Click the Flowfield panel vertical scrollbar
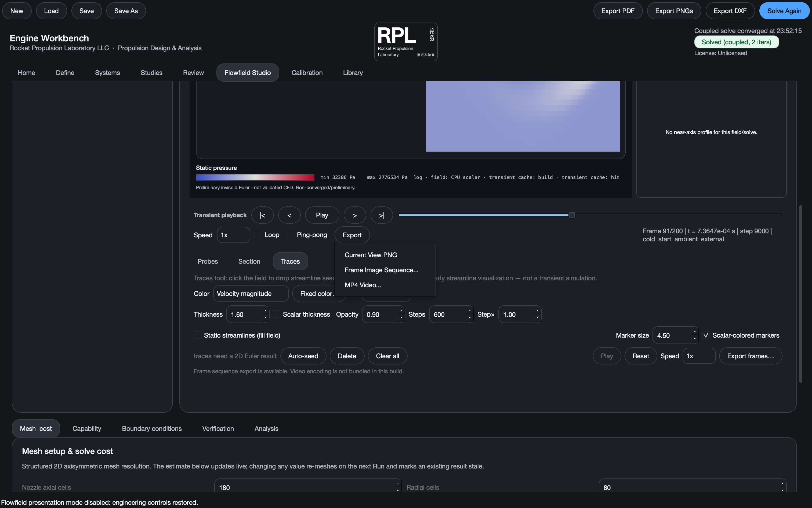Screen dimensions: 812x508 801,294
